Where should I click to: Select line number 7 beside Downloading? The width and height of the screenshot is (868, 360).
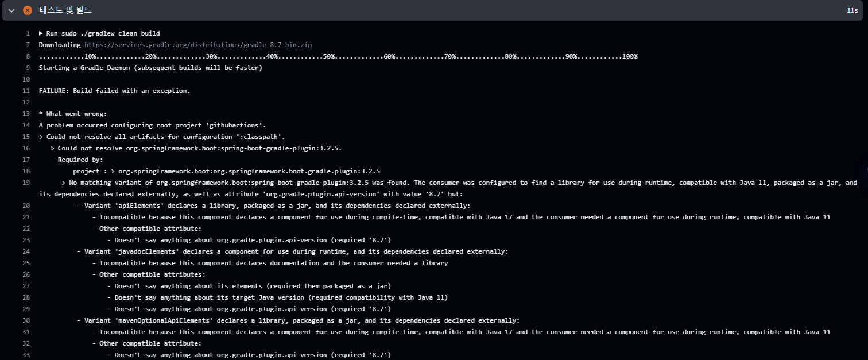tap(27, 45)
